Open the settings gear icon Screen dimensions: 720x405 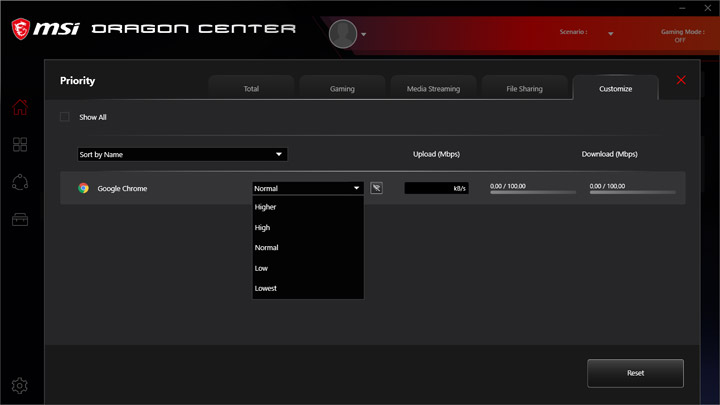[20, 386]
